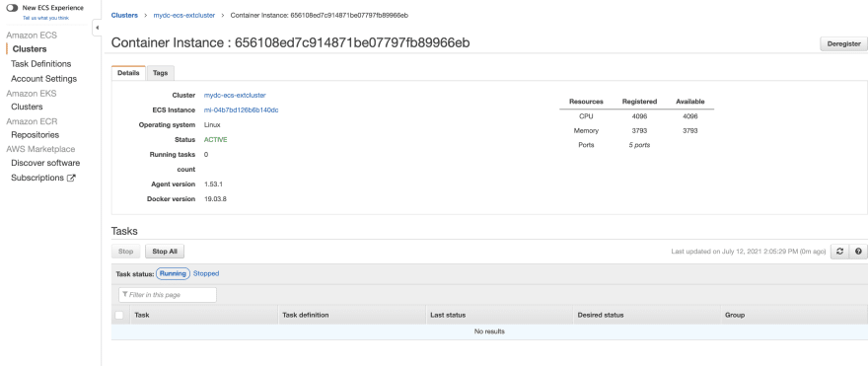
Task: Go to Account Settings
Action: coord(43,79)
